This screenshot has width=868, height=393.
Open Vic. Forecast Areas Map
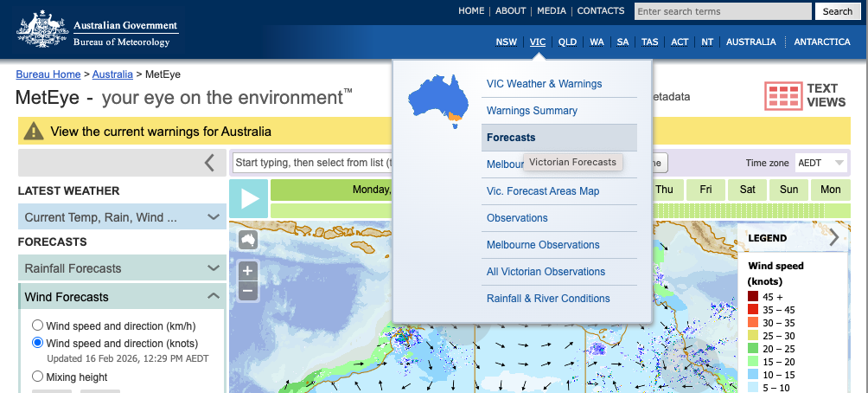[559, 191]
